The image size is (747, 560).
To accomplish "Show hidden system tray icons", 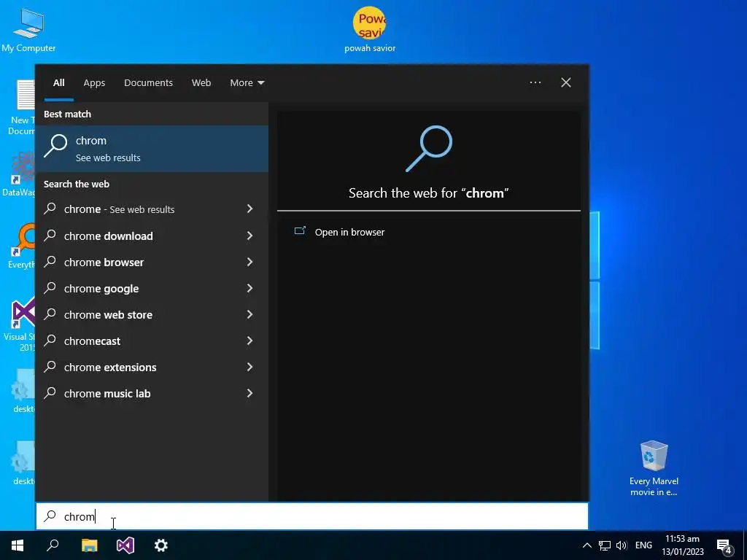I will point(587,545).
